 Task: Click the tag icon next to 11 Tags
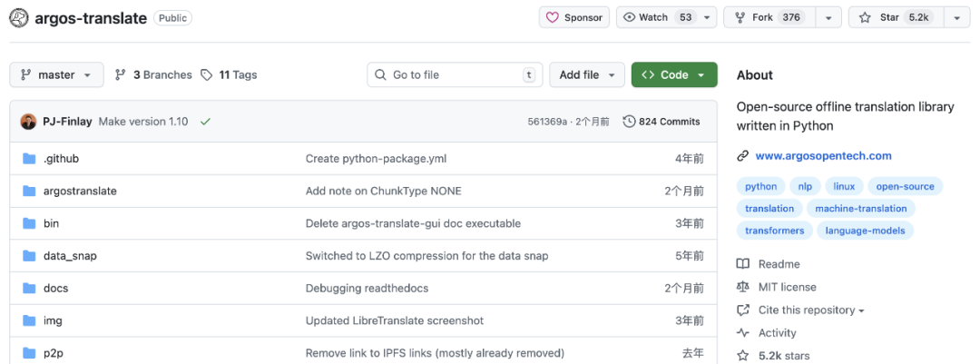[207, 75]
